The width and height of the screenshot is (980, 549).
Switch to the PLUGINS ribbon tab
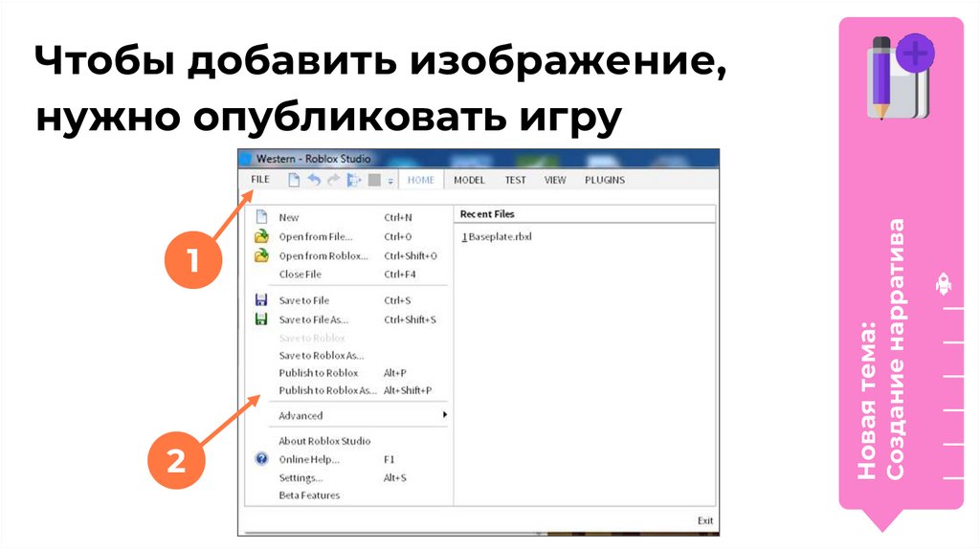coord(605,180)
